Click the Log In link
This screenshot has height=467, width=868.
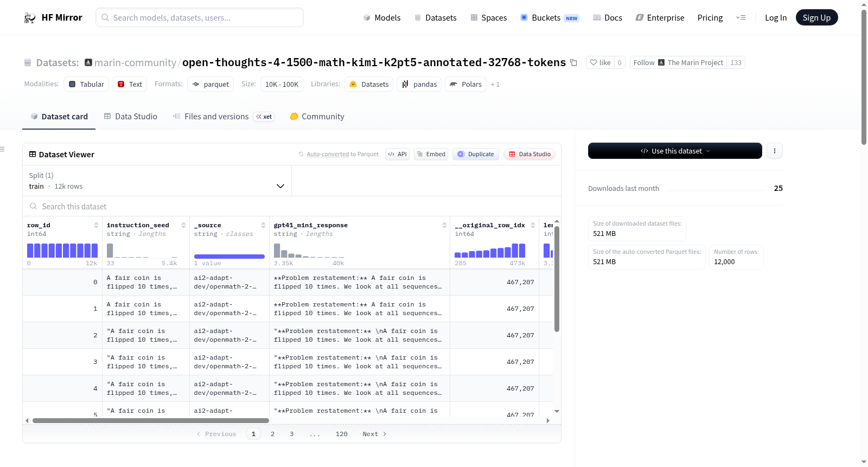coord(776,18)
